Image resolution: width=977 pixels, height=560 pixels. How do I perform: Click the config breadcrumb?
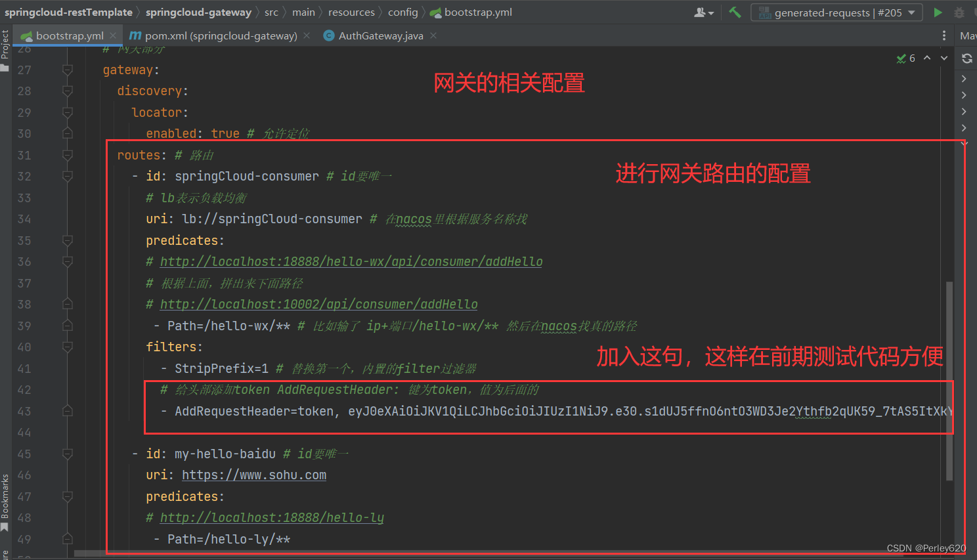[x=402, y=12]
